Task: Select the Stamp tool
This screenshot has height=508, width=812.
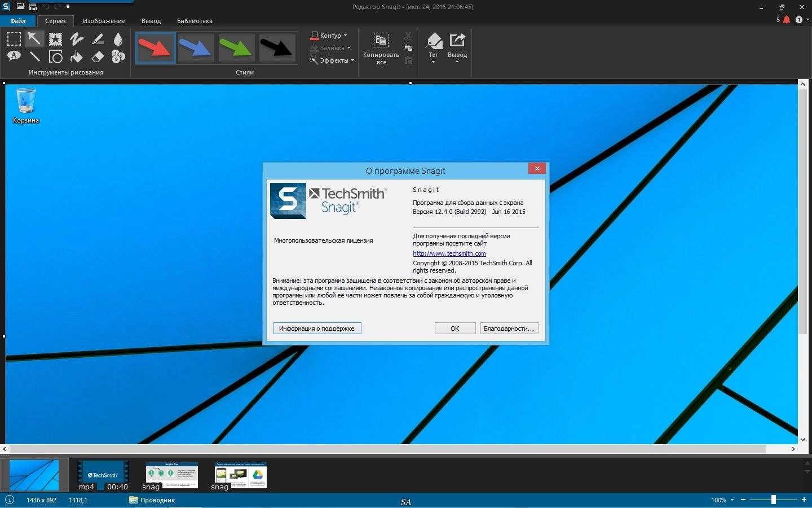Action: coord(55,38)
